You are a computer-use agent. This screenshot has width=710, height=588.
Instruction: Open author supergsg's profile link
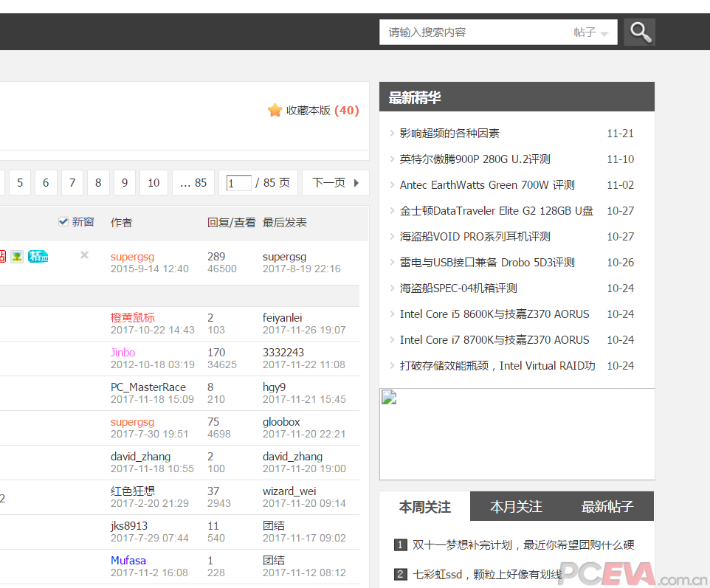(x=132, y=256)
